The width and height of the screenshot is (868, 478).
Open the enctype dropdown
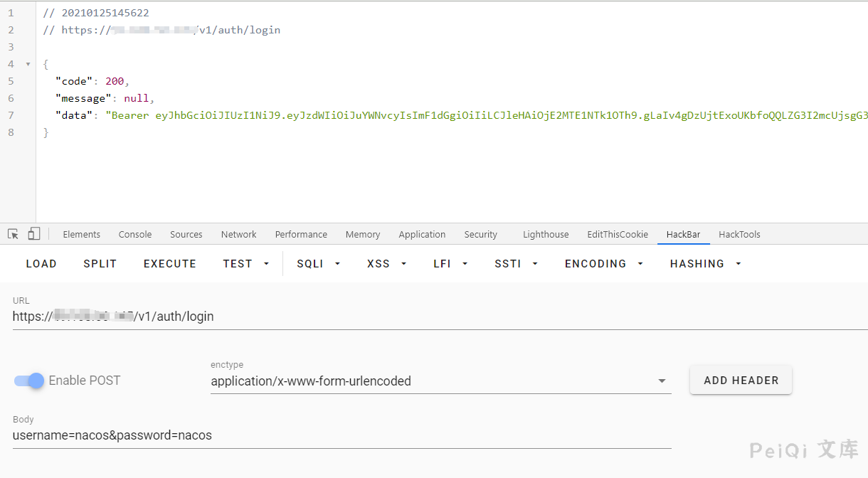(440, 381)
